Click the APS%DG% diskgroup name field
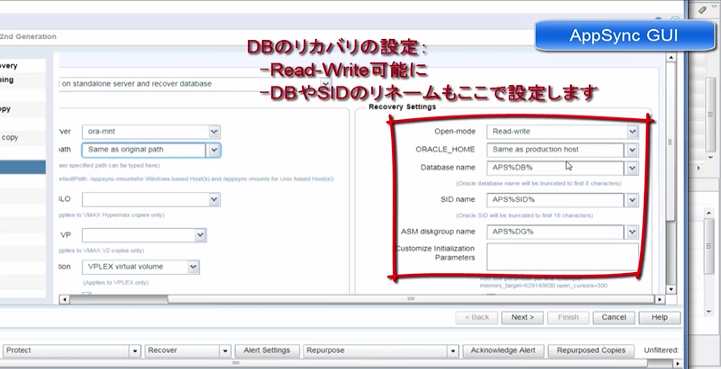 pyautogui.click(x=555, y=232)
